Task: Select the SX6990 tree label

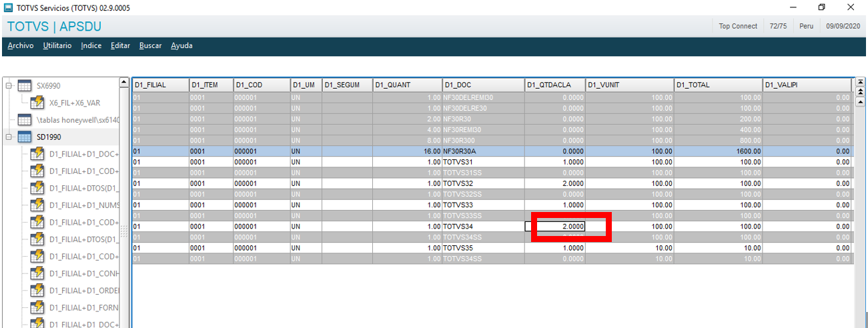Action: [x=49, y=86]
